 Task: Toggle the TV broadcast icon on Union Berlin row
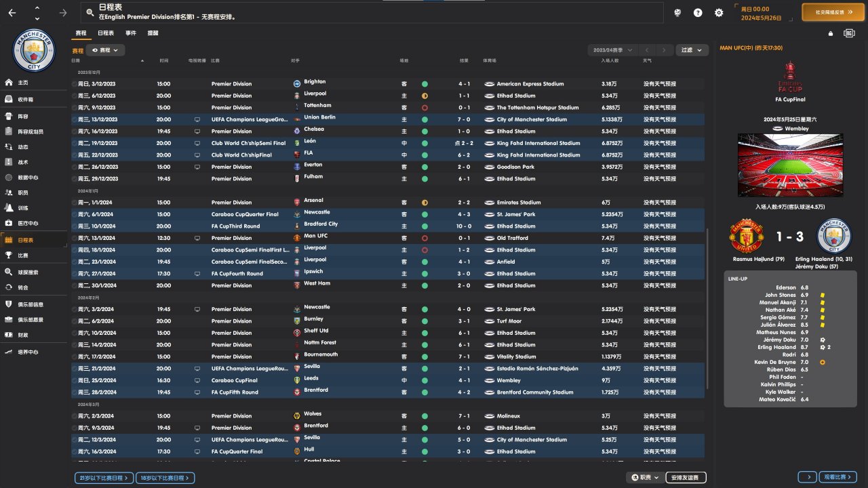click(x=197, y=119)
